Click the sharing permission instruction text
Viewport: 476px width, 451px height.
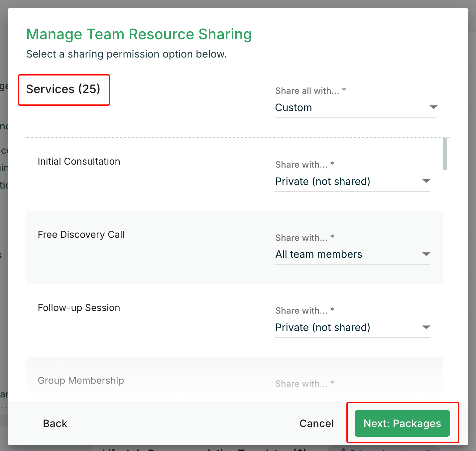(x=126, y=54)
